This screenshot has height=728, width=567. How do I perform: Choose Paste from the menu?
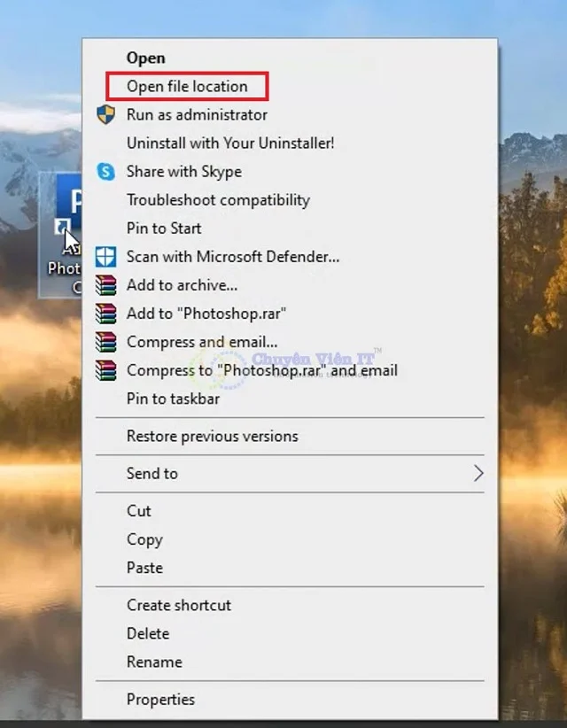tap(145, 568)
